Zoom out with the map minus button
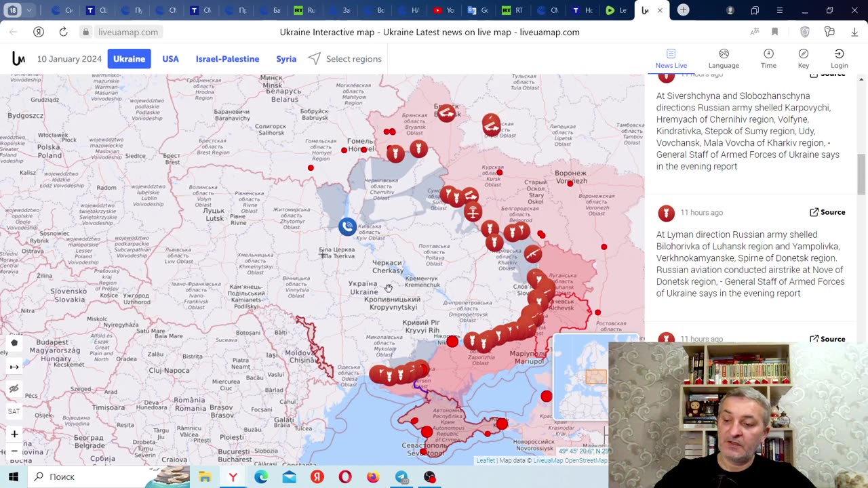 coord(14,451)
